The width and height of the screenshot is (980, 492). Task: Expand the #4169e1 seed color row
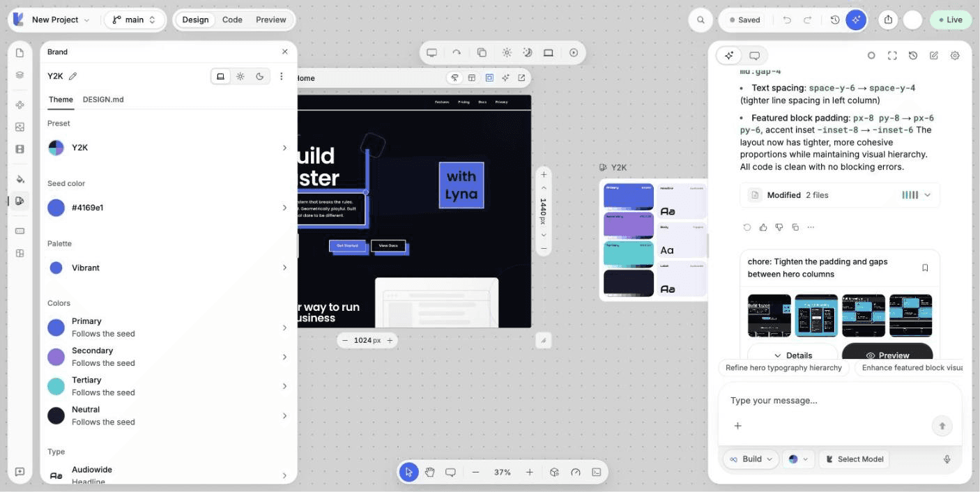tap(167, 208)
